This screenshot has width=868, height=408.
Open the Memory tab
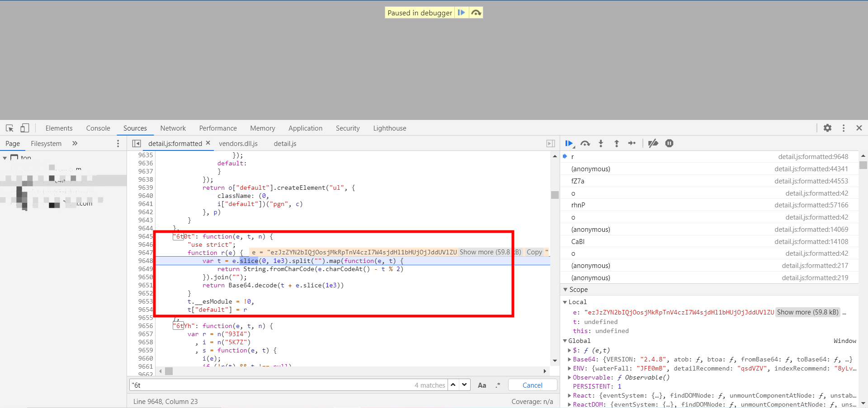(263, 128)
